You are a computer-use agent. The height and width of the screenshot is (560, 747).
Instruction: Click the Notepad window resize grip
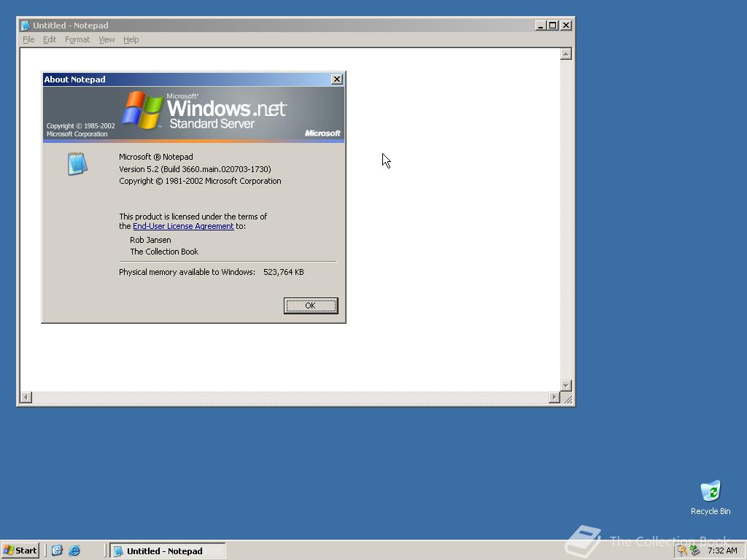(x=567, y=397)
